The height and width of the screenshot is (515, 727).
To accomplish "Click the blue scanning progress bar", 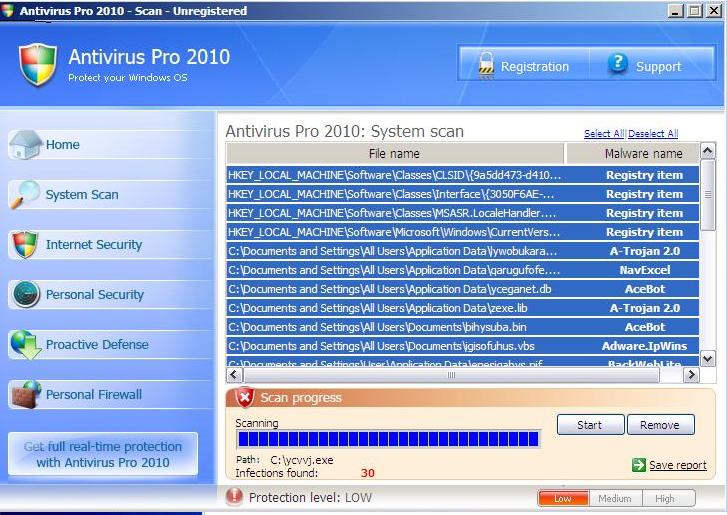I will [x=388, y=439].
